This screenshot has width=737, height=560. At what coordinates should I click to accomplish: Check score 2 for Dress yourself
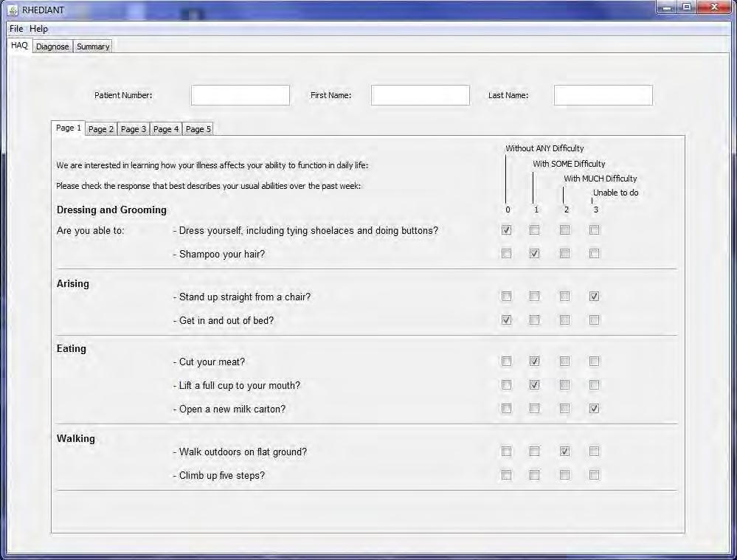point(564,230)
